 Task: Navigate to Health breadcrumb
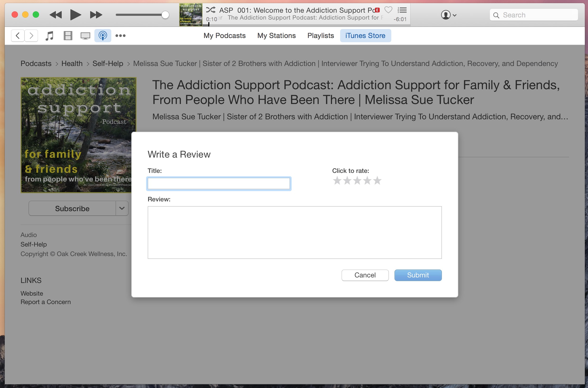(72, 64)
